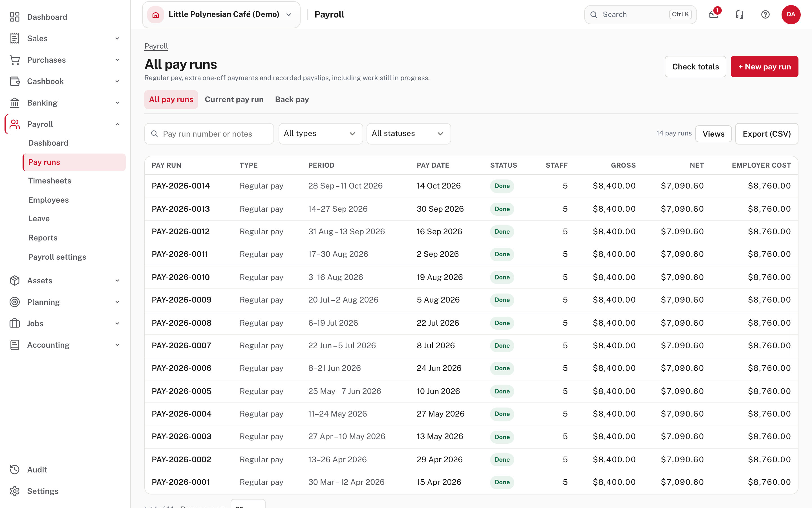Screen dimensions: 812x508
Task: Open the Dashboard grid icon in sidebar
Action: (14, 17)
